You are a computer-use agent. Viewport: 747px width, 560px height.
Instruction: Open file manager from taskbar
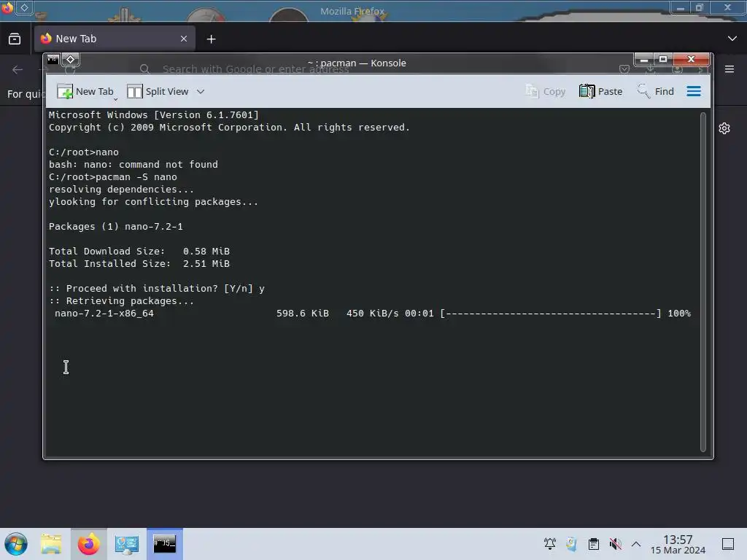(x=51, y=544)
